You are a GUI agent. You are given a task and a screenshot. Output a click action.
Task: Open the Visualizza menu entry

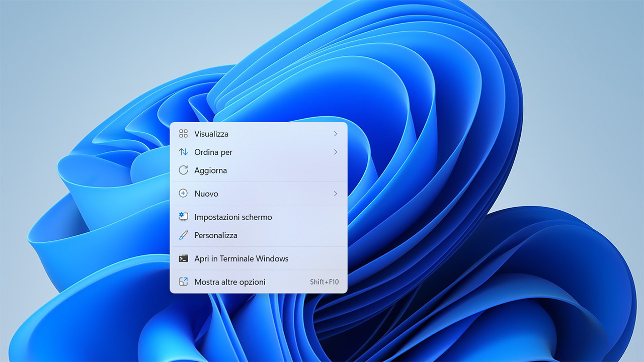[259, 134]
